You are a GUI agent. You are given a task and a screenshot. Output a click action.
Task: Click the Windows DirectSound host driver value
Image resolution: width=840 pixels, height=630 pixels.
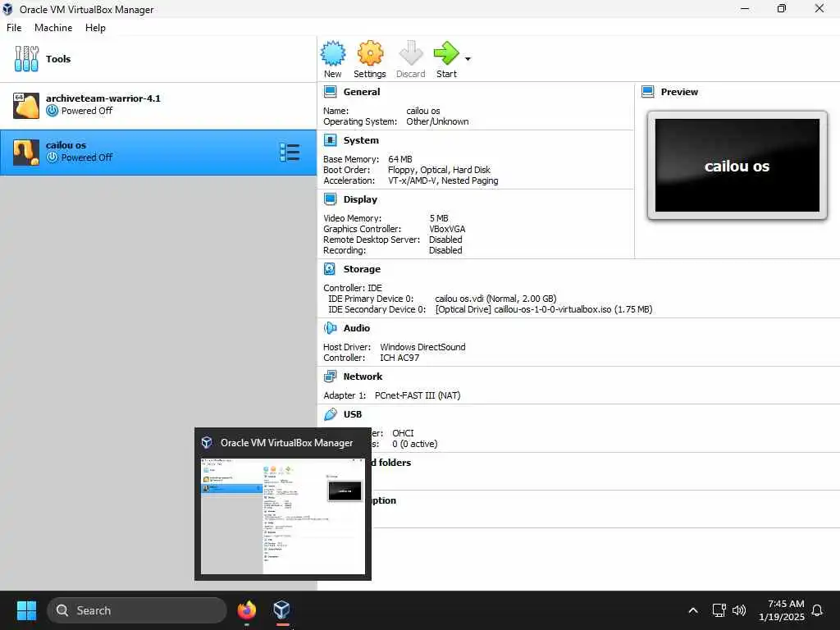pos(422,347)
